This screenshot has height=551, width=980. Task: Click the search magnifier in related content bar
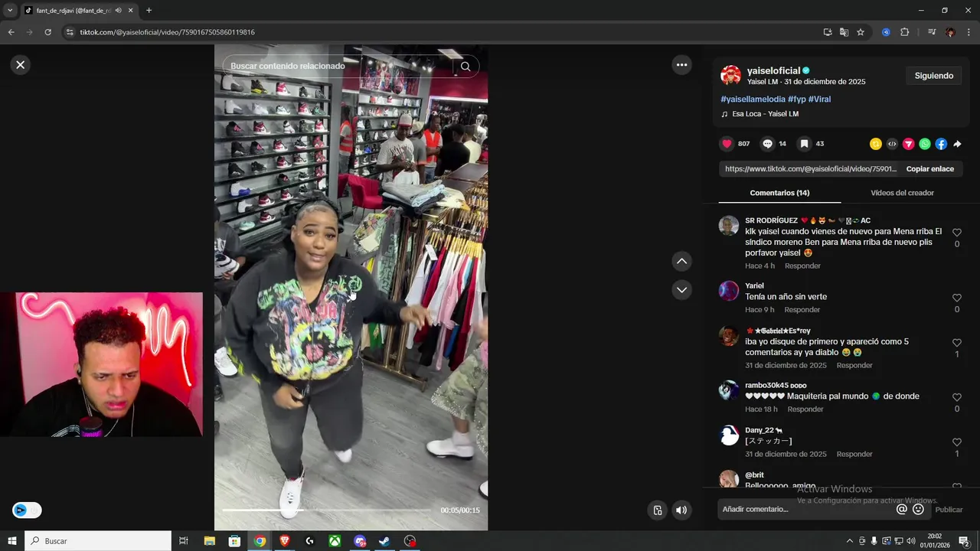pyautogui.click(x=465, y=67)
